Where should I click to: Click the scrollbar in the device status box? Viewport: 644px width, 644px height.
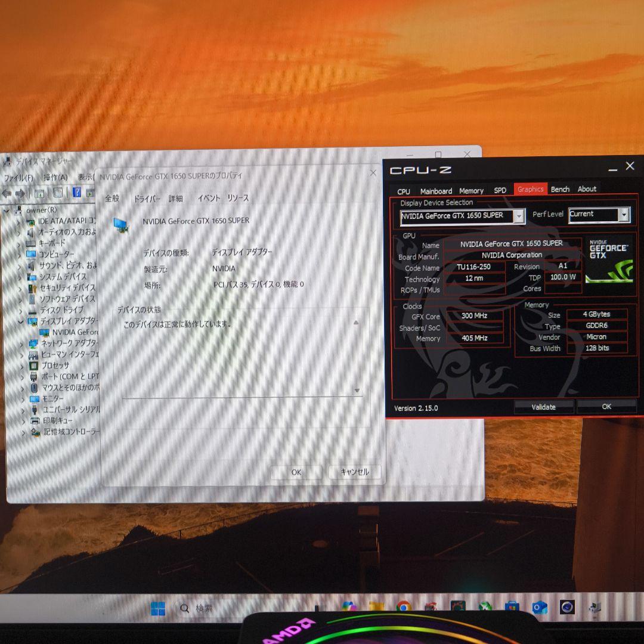click(x=355, y=355)
